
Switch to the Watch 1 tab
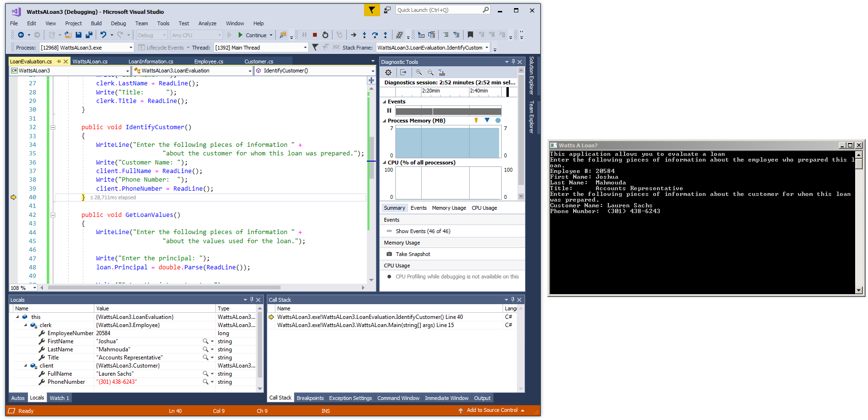click(x=59, y=398)
